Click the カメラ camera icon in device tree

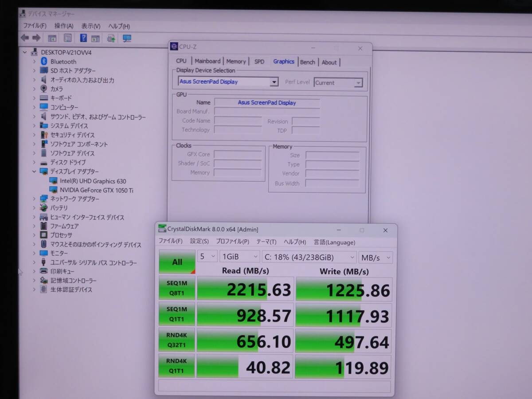click(x=44, y=89)
